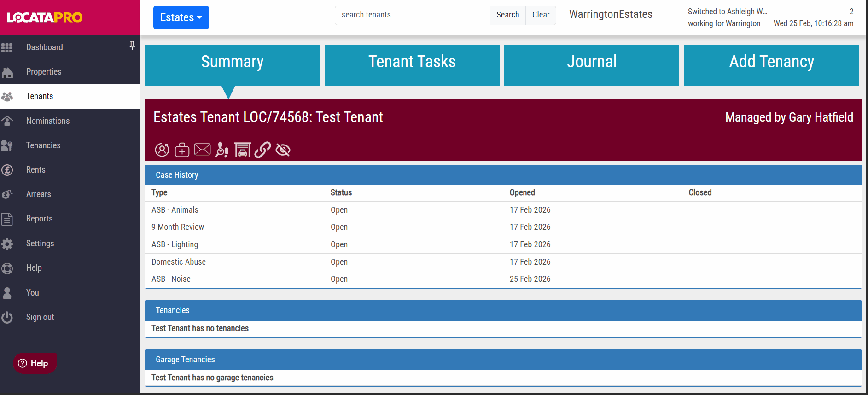Open the Add Tenancy tab
The image size is (868, 395).
coord(772,65)
